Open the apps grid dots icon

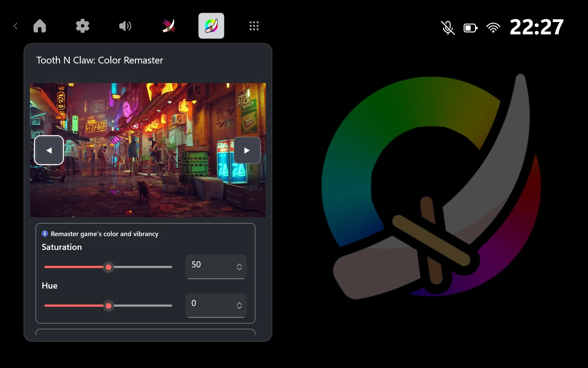click(x=254, y=26)
